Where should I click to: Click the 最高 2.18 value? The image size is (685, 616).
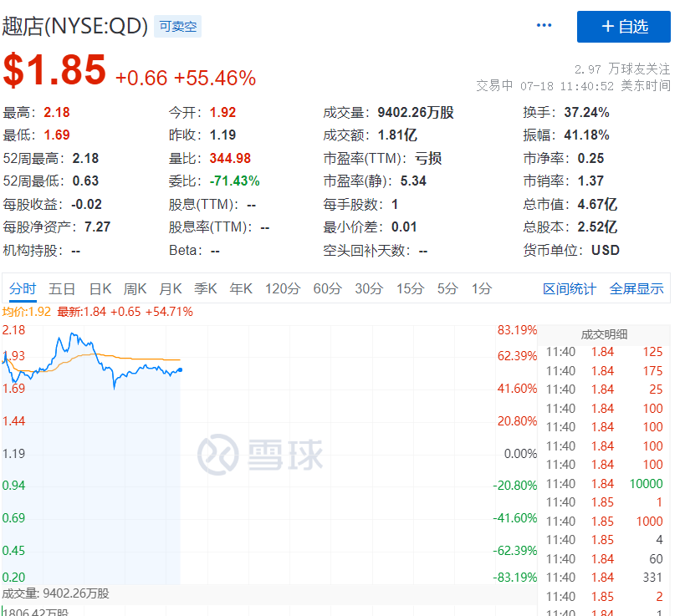57,113
